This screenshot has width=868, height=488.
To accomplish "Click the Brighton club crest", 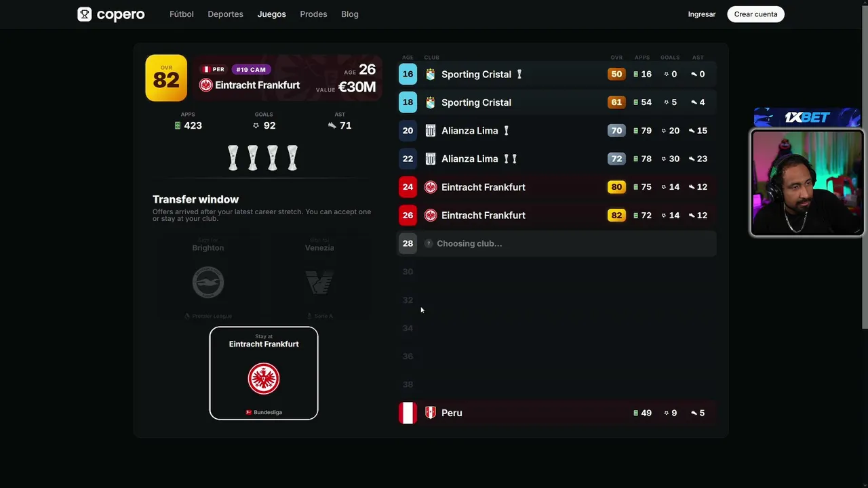I will 208,282.
